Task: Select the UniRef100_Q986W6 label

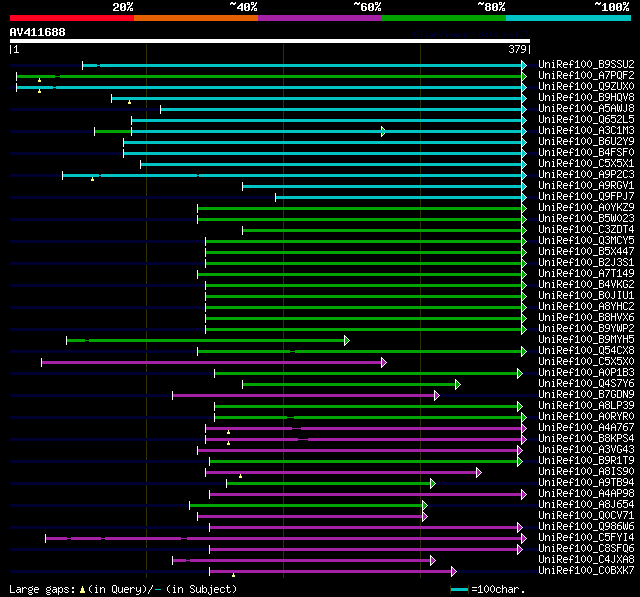Action: (x=586, y=527)
